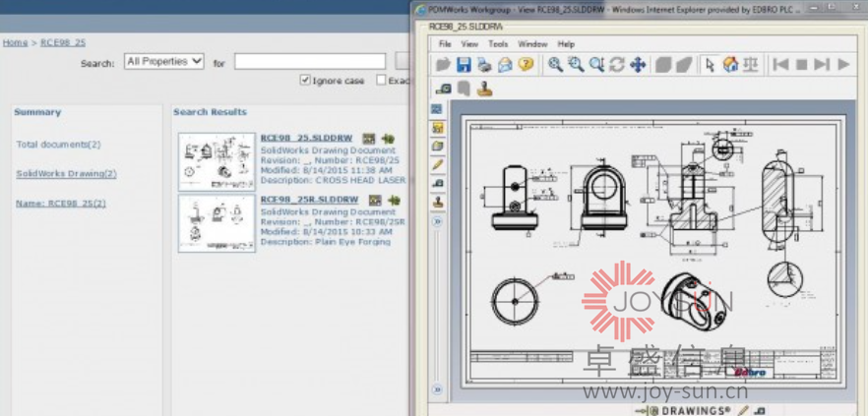Screen dimensions: 868x416
Task: Click the view icon beside RCE98_25R.SLDDRW
Action: (x=375, y=200)
